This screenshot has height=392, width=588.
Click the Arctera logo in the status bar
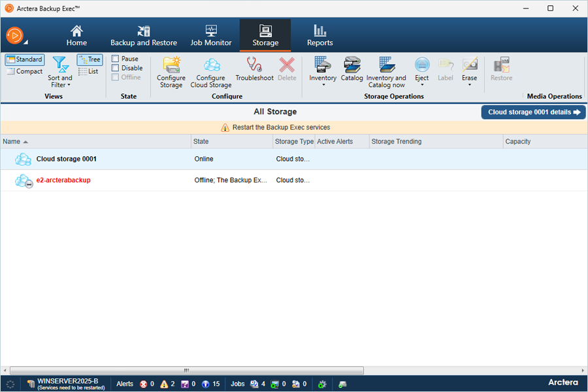pyautogui.click(x=563, y=382)
